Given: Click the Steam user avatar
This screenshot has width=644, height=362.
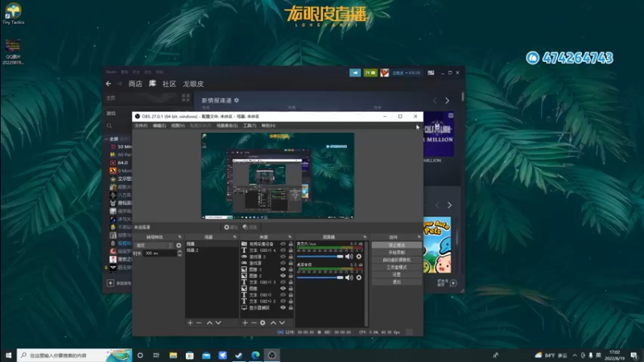Looking at the screenshot, I should pyautogui.click(x=385, y=72).
